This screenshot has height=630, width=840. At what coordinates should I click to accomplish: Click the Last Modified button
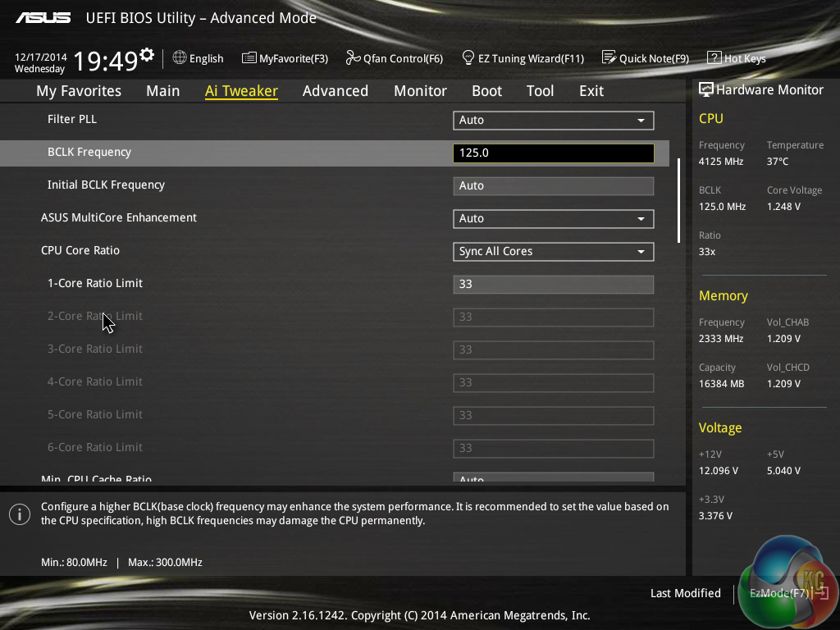[685, 593]
